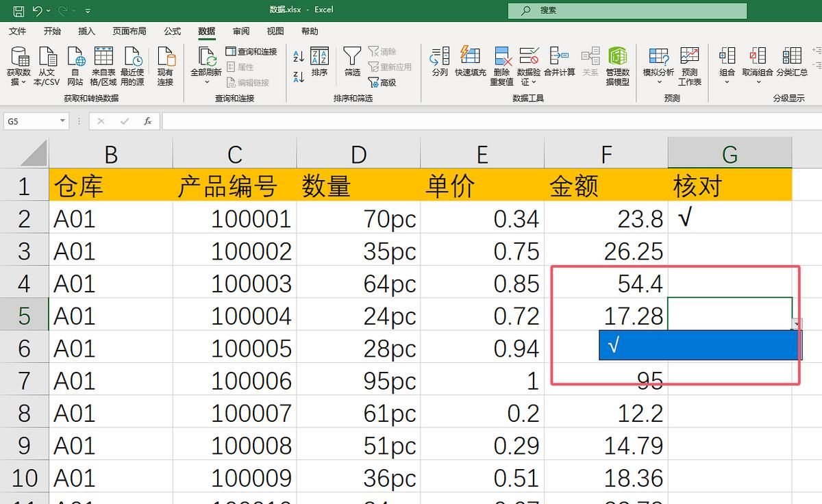Click the 分类汇总 icon
The width and height of the screenshot is (822, 504).
pyautogui.click(x=792, y=62)
